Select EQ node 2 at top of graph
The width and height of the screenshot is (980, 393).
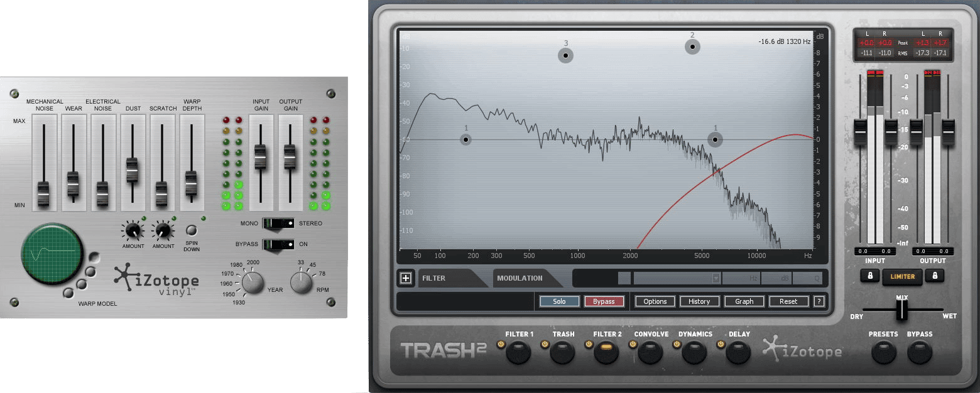[x=692, y=46]
